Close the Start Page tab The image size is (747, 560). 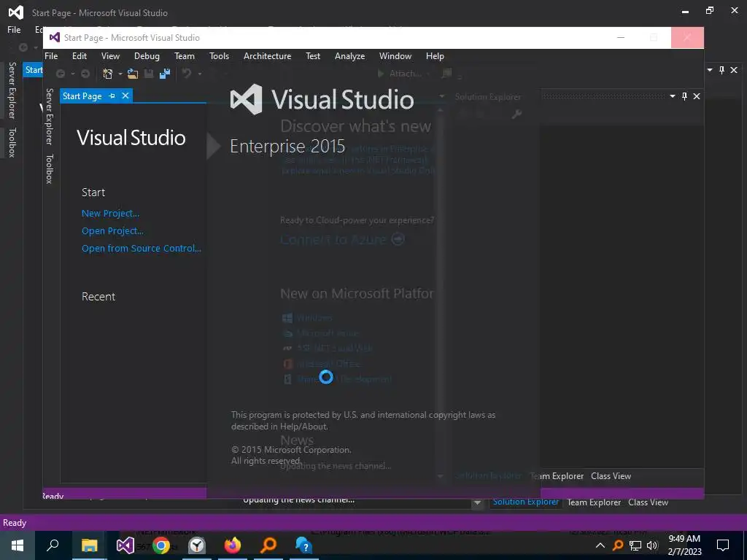(x=125, y=96)
